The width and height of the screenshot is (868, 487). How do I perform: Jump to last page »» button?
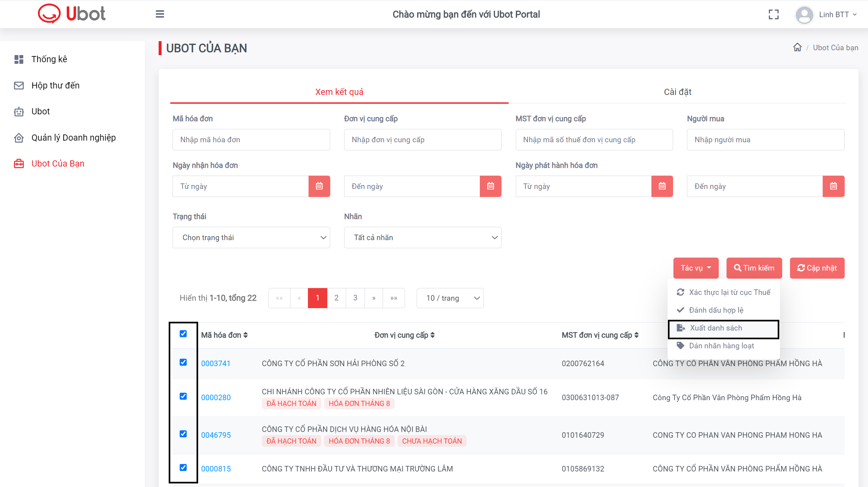click(394, 298)
